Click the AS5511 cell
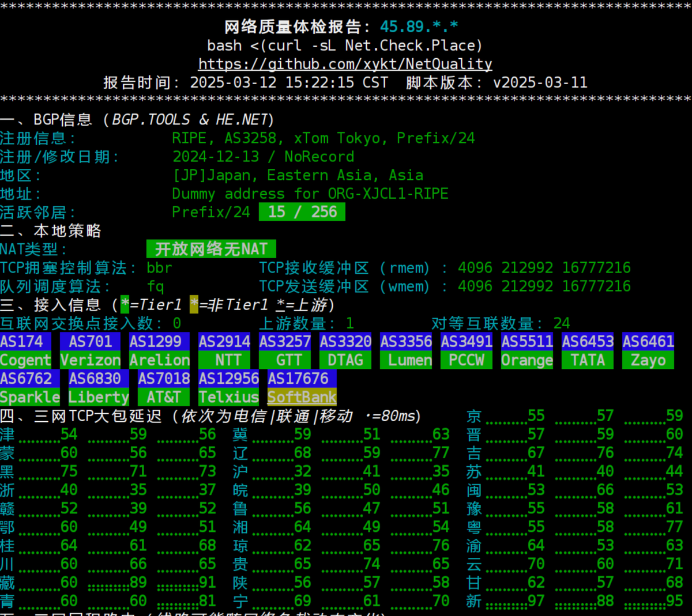Viewport: 692px width, 616px height. pyautogui.click(x=527, y=342)
